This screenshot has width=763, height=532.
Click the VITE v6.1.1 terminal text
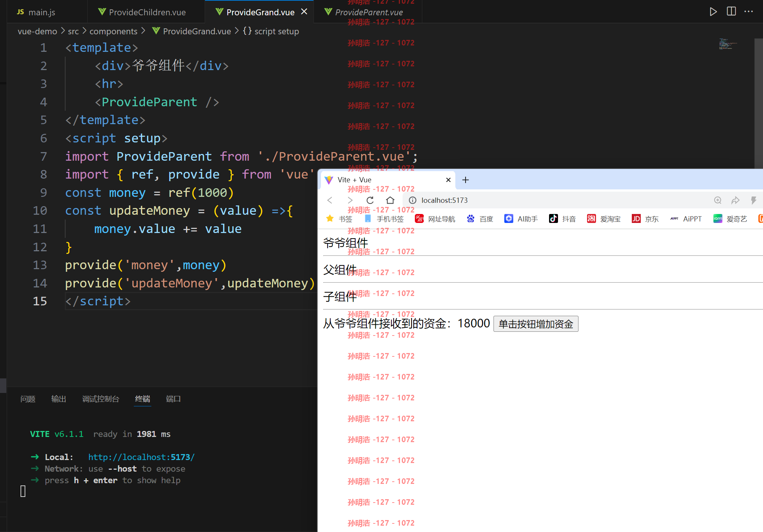pyautogui.click(x=57, y=434)
